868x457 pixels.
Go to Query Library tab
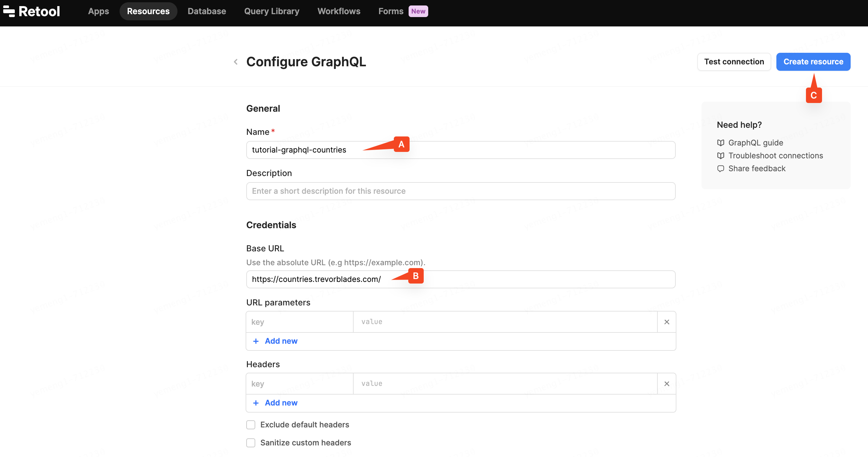coord(272,11)
